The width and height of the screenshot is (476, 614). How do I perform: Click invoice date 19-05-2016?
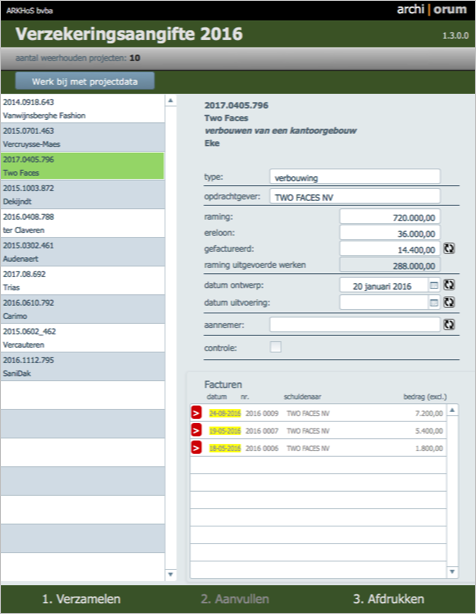click(225, 431)
